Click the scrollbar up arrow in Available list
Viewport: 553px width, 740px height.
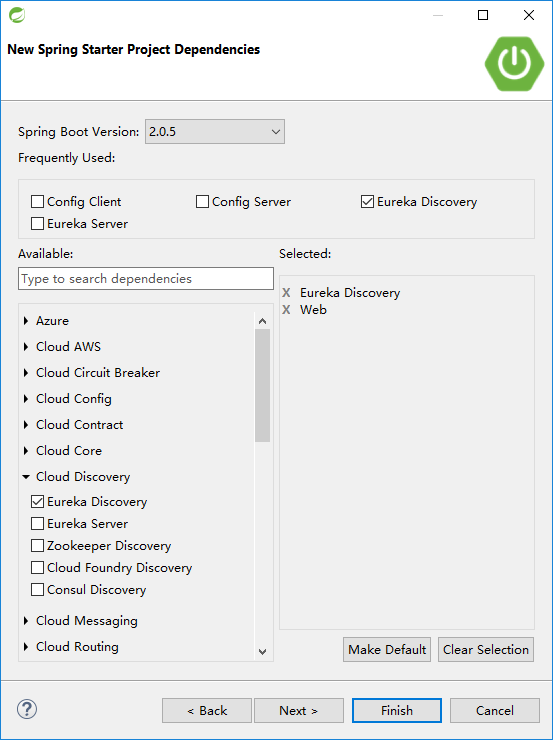(263, 321)
